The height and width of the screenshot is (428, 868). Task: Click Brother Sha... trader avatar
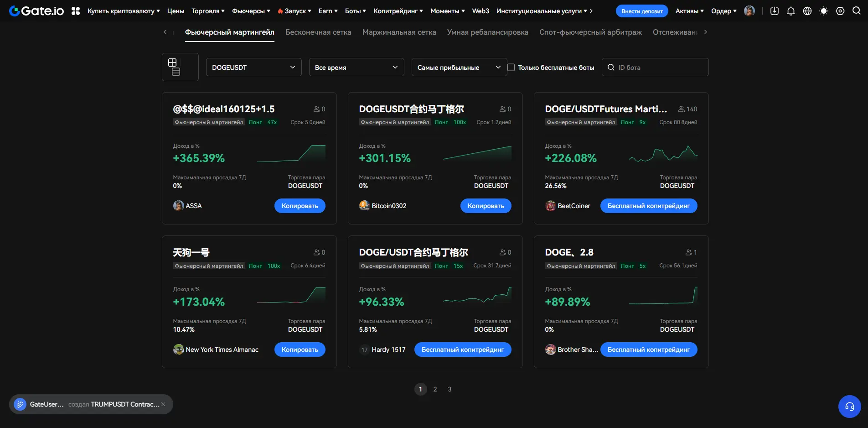click(550, 350)
